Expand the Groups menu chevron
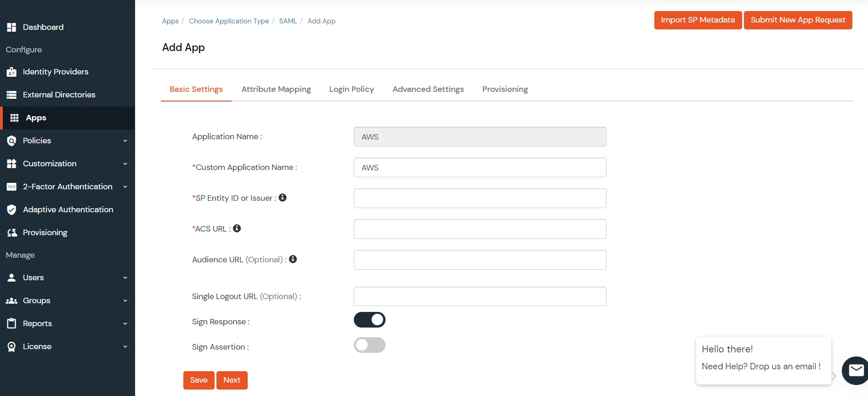 pyautogui.click(x=125, y=301)
